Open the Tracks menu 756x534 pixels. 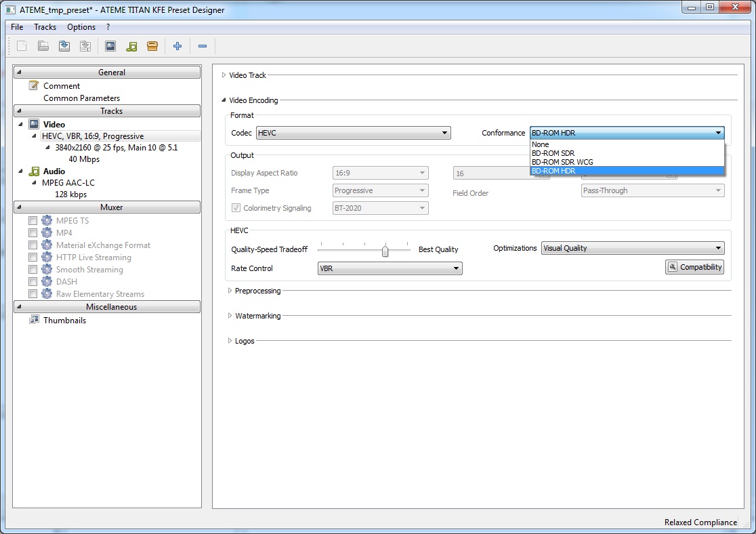(x=45, y=27)
